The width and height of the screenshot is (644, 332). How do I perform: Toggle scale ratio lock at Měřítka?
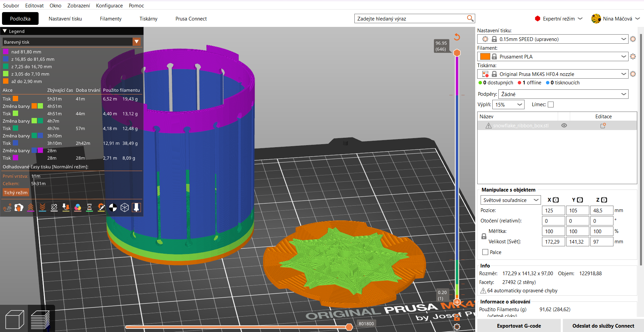pyautogui.click(x=484, y=236)
